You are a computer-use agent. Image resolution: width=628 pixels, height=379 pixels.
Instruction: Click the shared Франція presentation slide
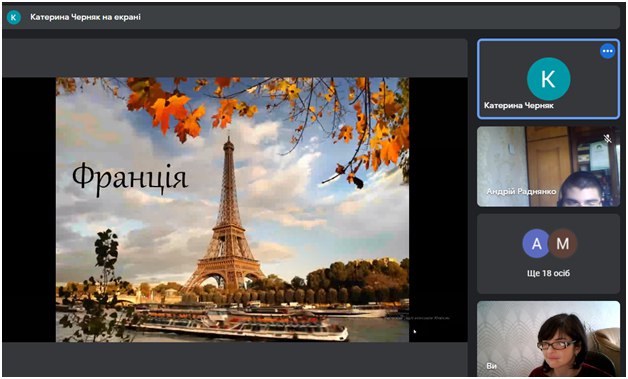click(232, 210)
